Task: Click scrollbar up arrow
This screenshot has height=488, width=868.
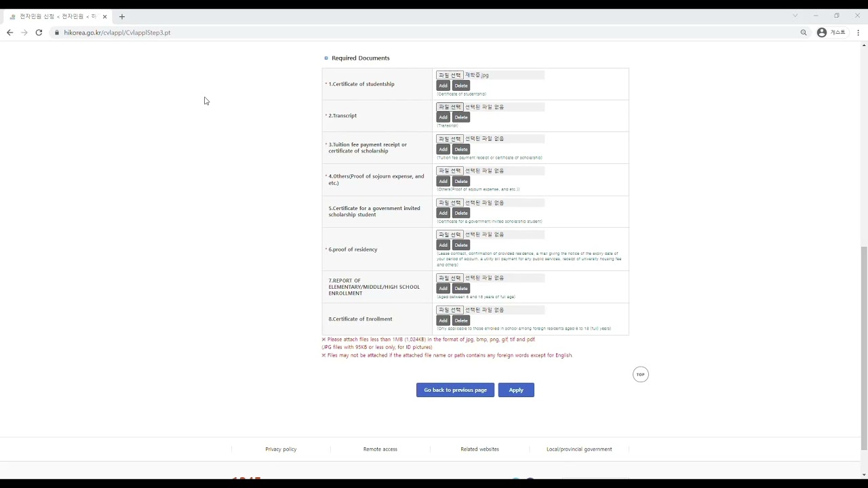Action: (864, 45)
